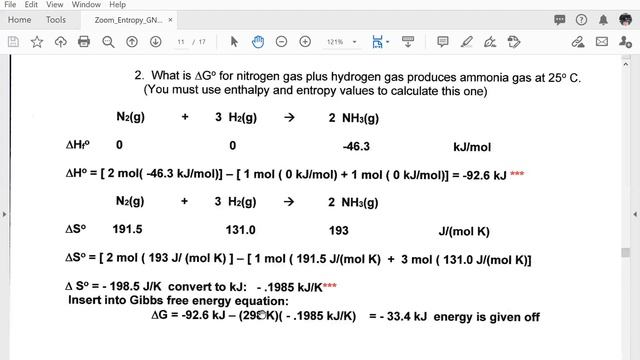Viewport: 640px width, 360px height.
Task: Go to the previous page
Action: pyautogui.click(x=132, y=42)
